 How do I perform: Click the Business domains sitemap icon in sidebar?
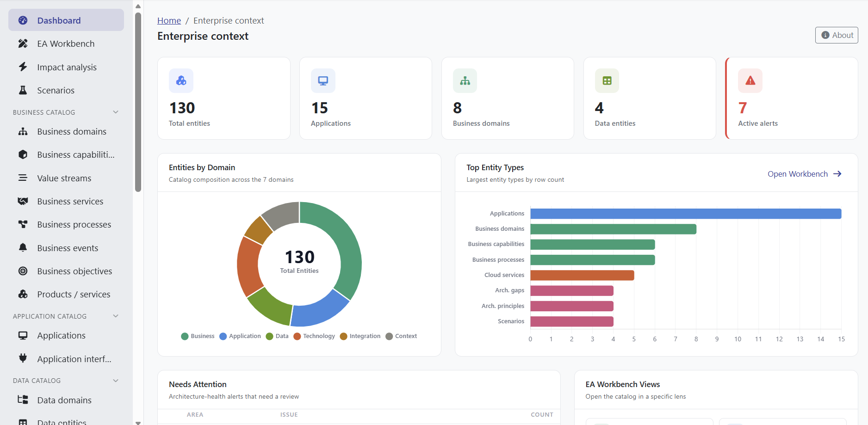point(23,131)
